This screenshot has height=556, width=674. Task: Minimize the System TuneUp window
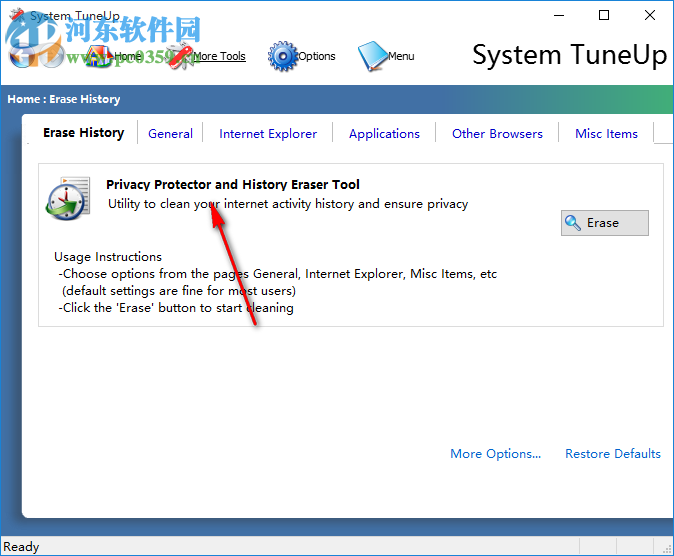click(x=559, y=15)
